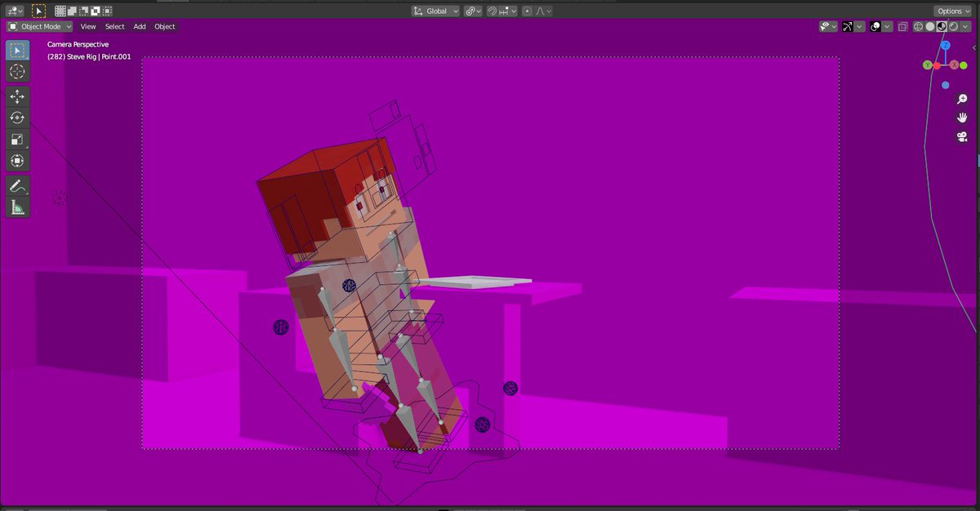Toggle proportional editing
This screenshot has width=980, height=511.
click(528, 11)
